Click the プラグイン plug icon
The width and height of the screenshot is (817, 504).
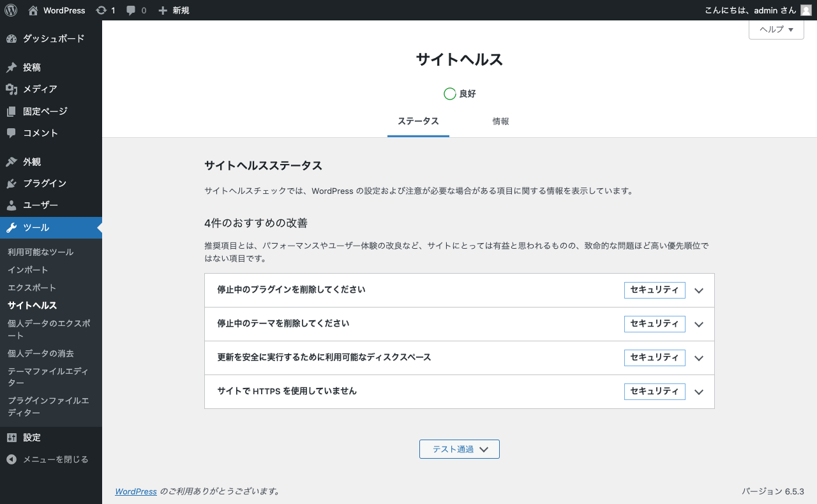point(11,184)
